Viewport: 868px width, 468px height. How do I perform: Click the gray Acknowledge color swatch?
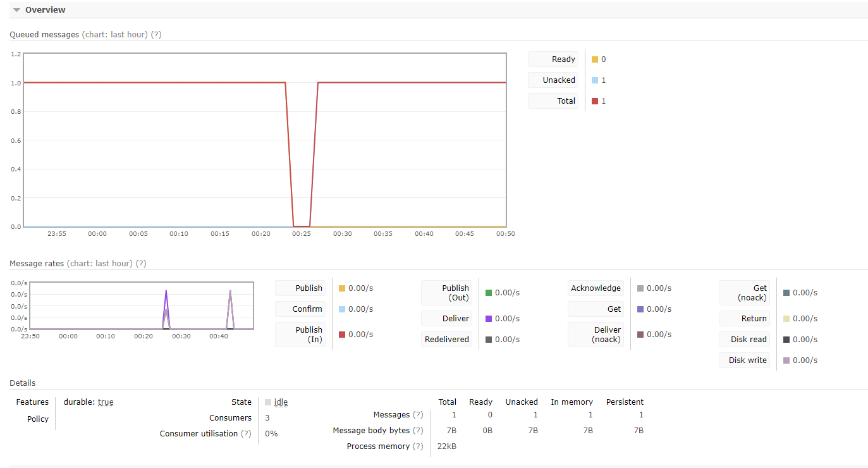(x=640, y=288)
